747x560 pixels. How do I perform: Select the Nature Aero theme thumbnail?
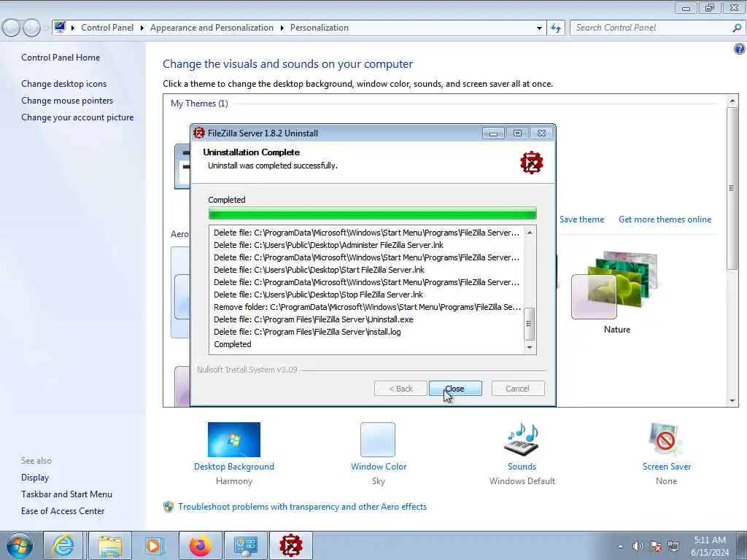tap(616, 284)
